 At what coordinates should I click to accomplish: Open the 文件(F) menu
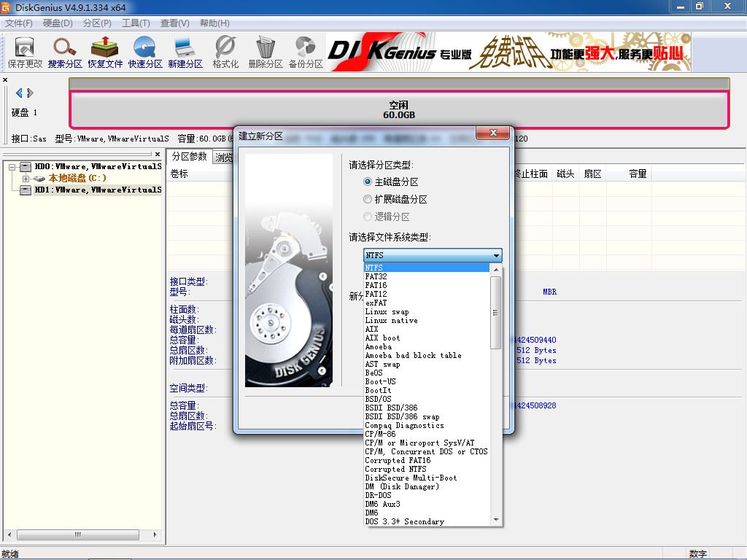click(18, 23)
